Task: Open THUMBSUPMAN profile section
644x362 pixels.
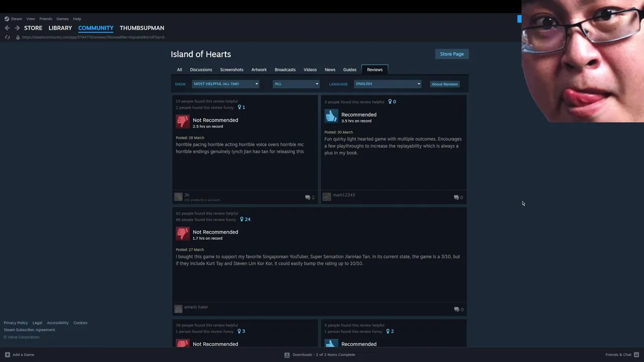Action: (x=142, y=28)
